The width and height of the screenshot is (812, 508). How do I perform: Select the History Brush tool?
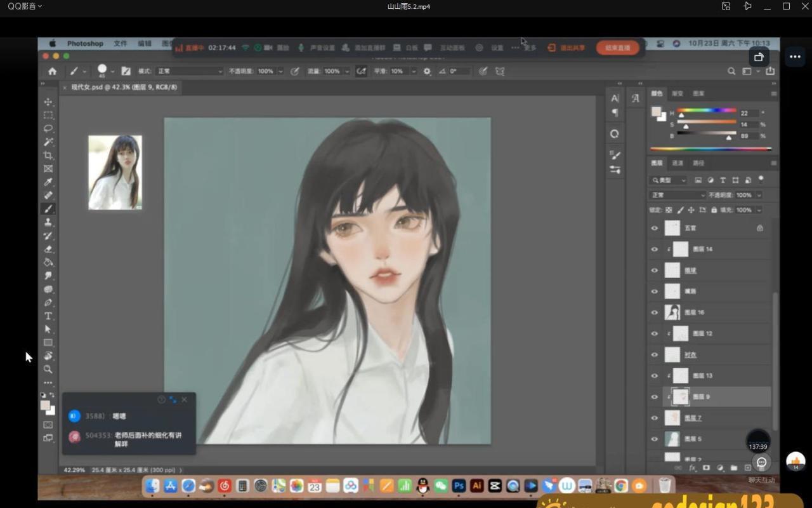point(48,235)
